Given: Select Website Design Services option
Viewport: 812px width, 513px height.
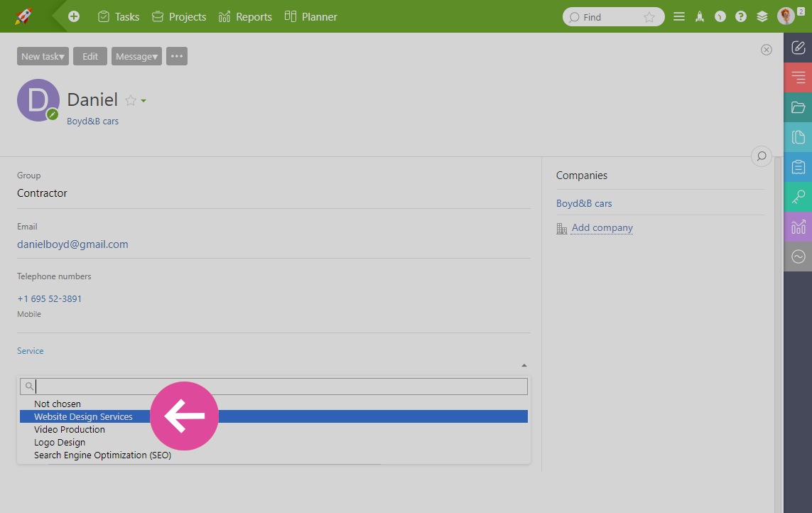Looking at the screenshot, I should pyautogui.click(x=274, y=416).
